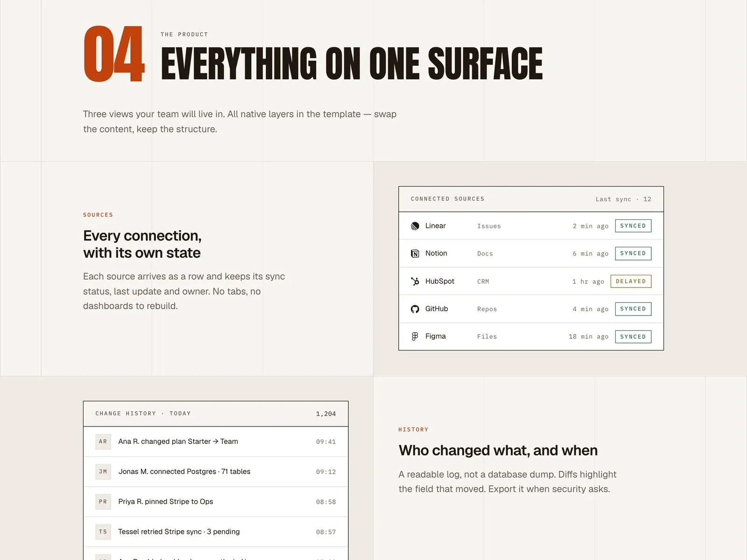Viewport: 747px width, 560px height.
Task: Click the "Last sync · 12" header text
Action: pyautogui.click(x=623, y=199)
